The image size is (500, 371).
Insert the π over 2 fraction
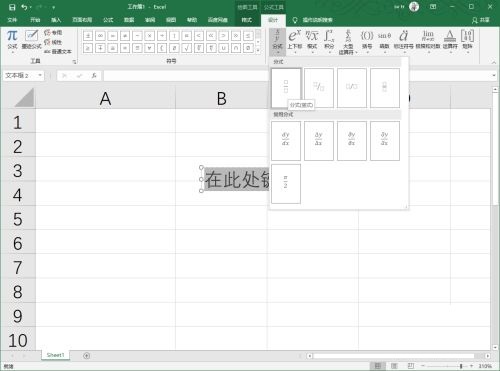(286, 184)
